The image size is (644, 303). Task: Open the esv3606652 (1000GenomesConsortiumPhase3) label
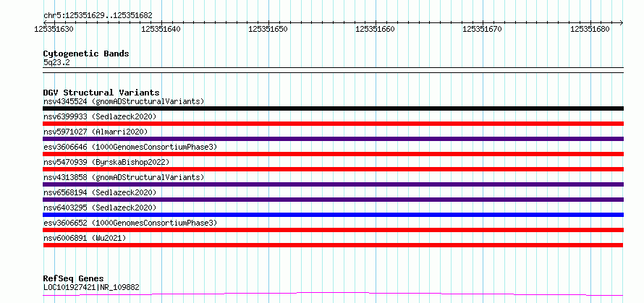(x=130, y=223)
